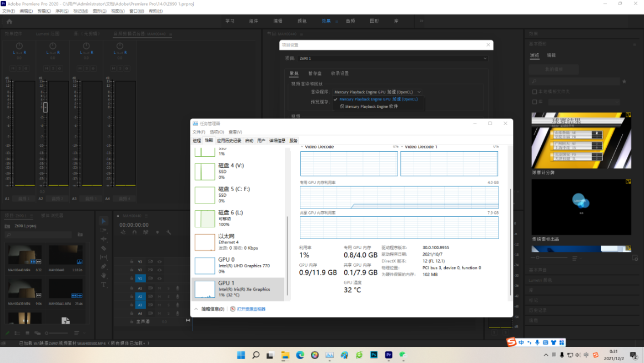Click the Premiere Pro taskbar icon

point(389,355)
